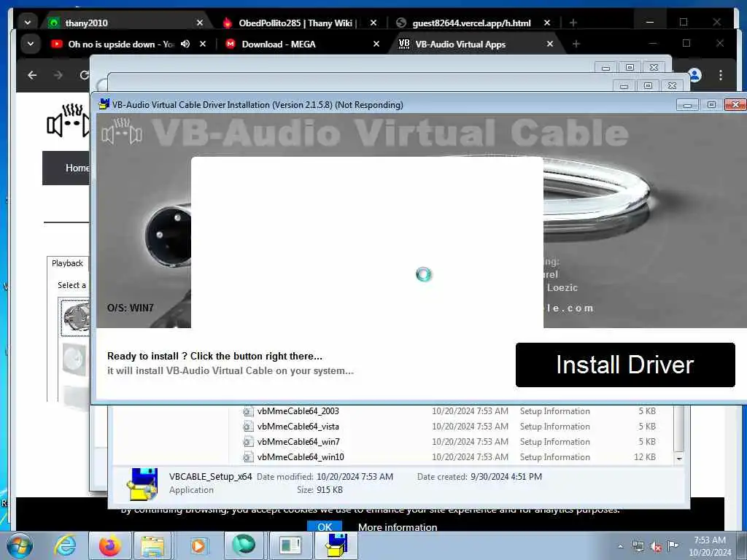
Task: Open Windows Explorer from taskbar
Action: (x=152, y=545)
